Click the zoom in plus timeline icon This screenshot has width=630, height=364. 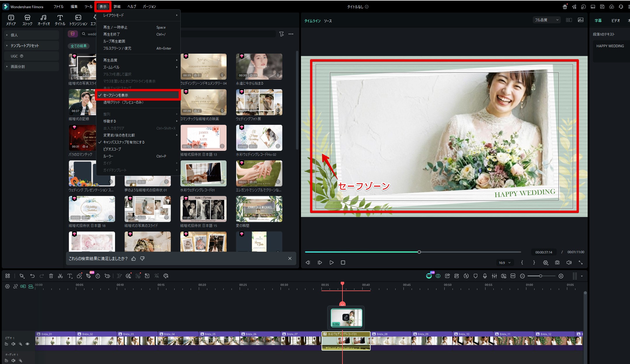pos(561,276)
